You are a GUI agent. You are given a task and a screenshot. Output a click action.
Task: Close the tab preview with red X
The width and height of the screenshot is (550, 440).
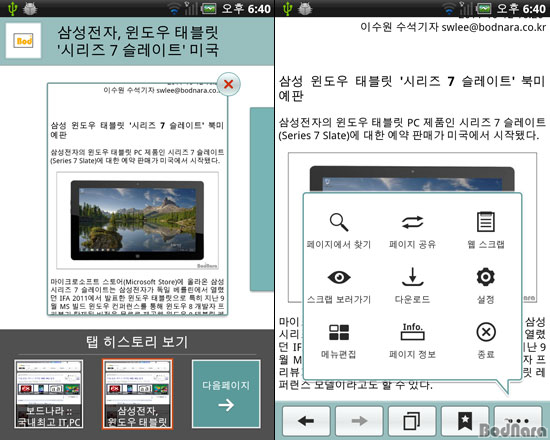pos(228,84)
